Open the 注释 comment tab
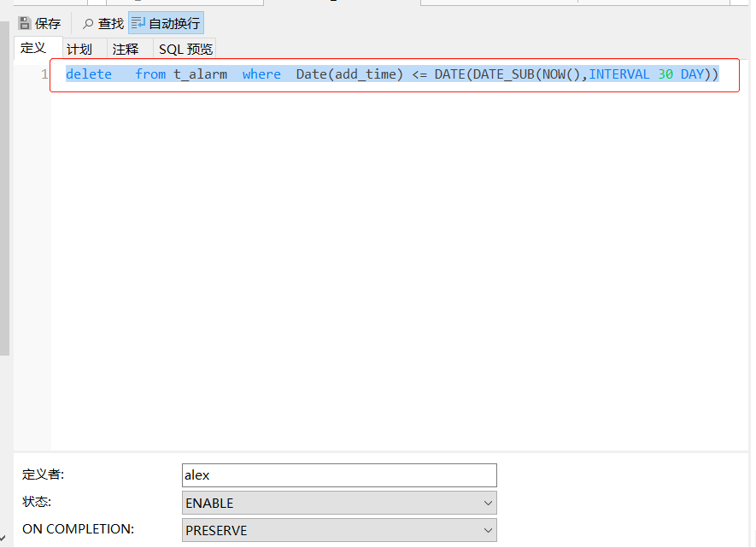 click(x=126, y=49)
